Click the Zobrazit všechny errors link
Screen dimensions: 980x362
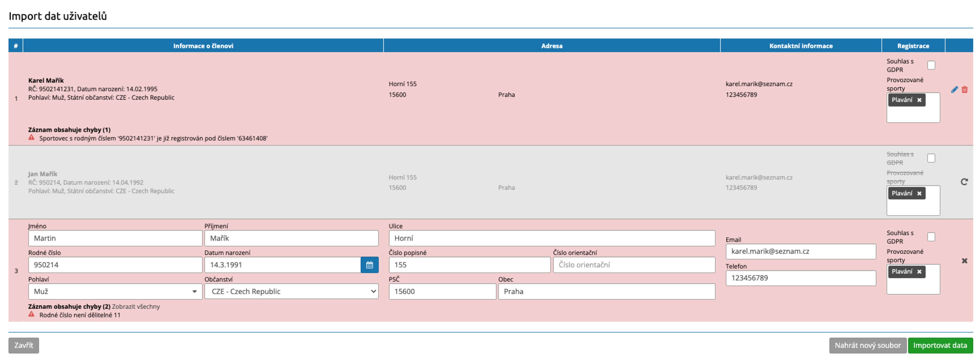136,307
